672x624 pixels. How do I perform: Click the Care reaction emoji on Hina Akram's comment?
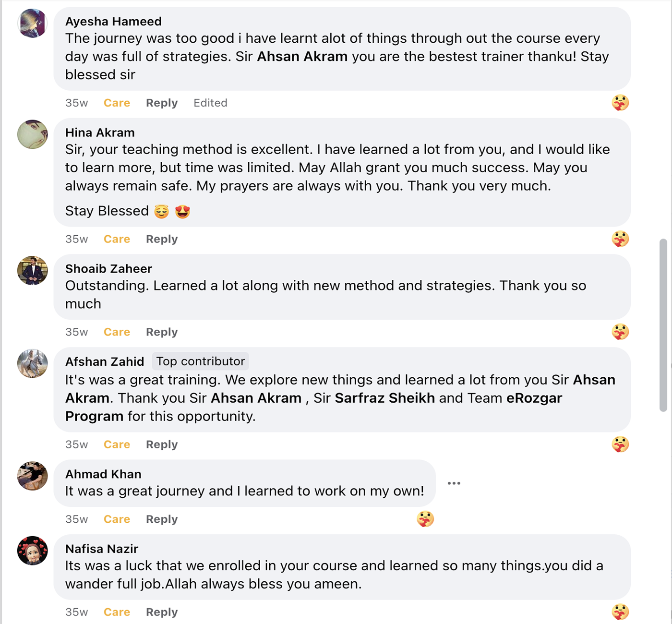[x=620, y=239]
